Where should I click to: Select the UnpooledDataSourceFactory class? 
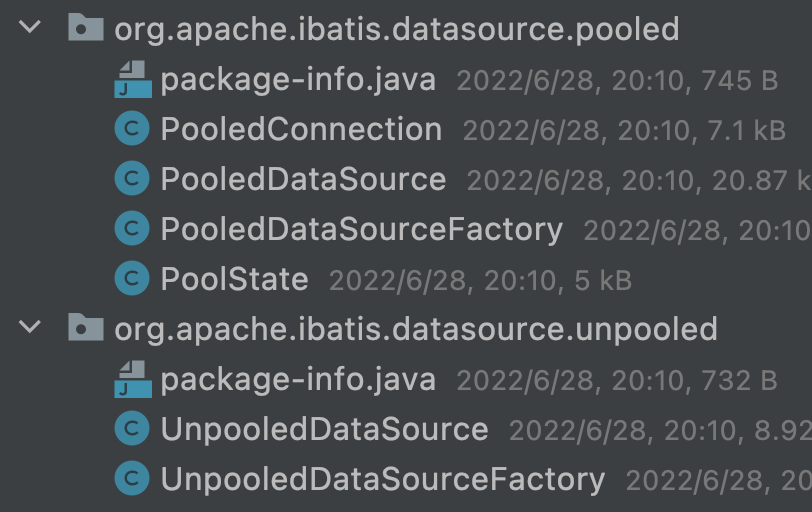382,479
